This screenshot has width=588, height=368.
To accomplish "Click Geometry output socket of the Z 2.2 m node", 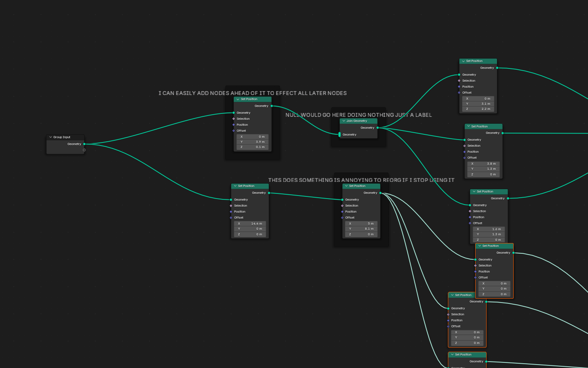I will (497, 68).
